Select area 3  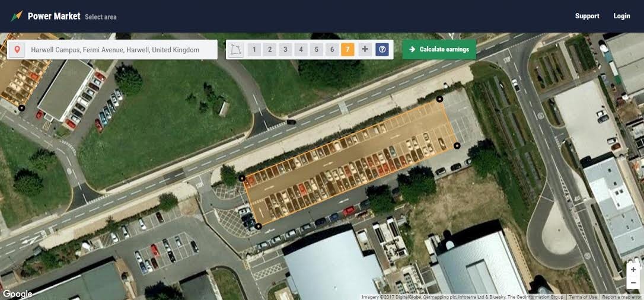285,50
